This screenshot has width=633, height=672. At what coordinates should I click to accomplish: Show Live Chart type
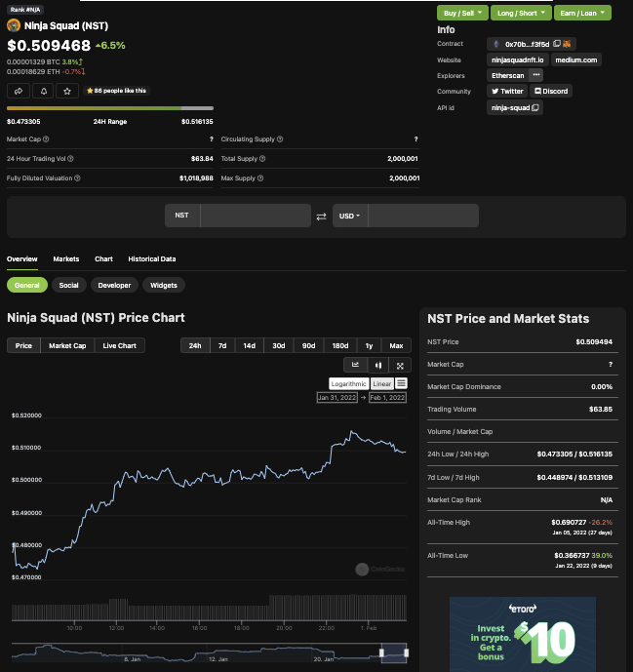pyautogui.click(x=119, y=345)
